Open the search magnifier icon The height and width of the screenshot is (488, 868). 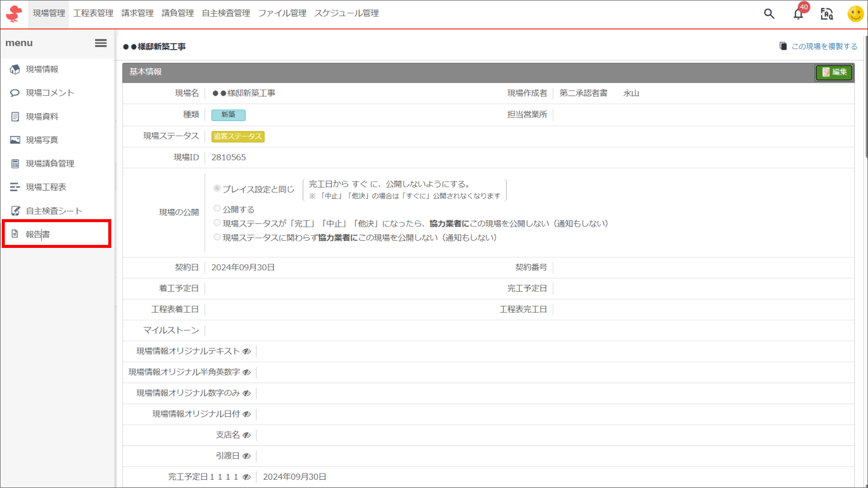(x=769, y=14)
